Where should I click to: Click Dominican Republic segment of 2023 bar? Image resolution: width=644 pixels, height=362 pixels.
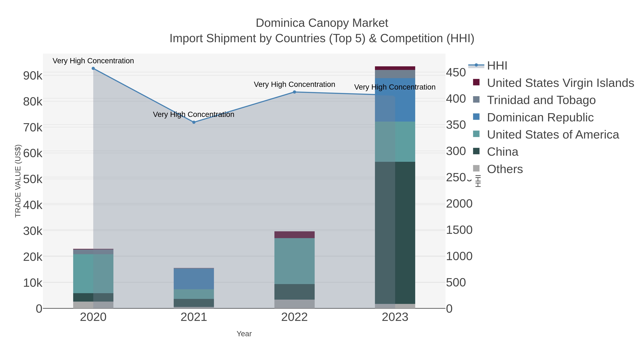coord(395,100)
